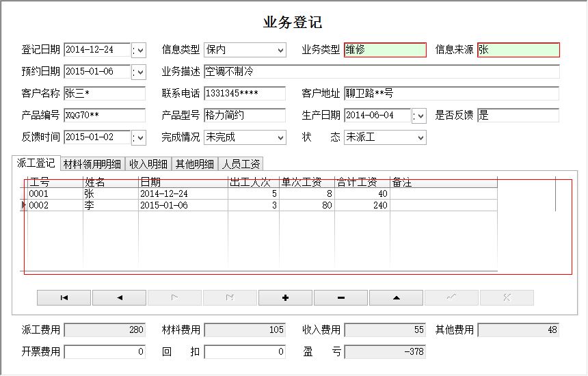Click the 产品型号 field 格力简约
The image size is (588, 376).
point(245,115)
